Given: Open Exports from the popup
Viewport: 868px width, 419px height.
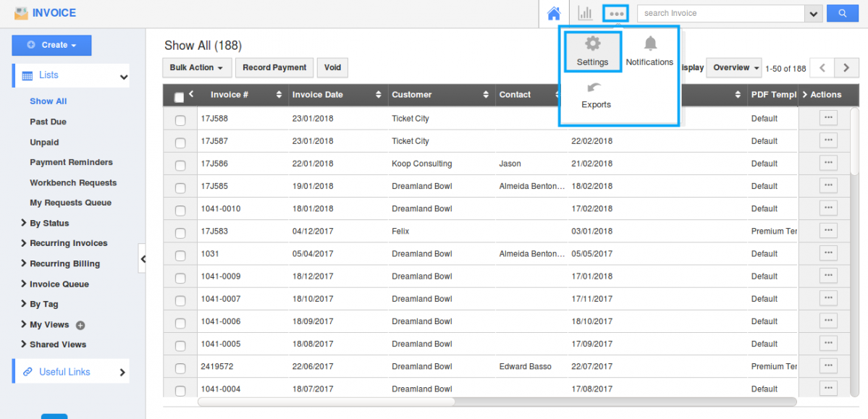Looking at the screenshot, I should click(x=597, y=96).
